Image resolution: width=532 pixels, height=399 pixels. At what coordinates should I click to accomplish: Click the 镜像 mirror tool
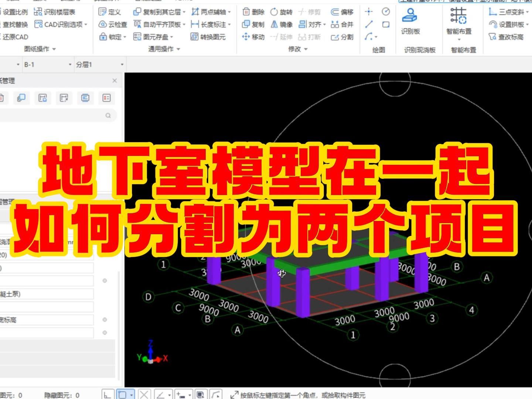coord(282,25)
